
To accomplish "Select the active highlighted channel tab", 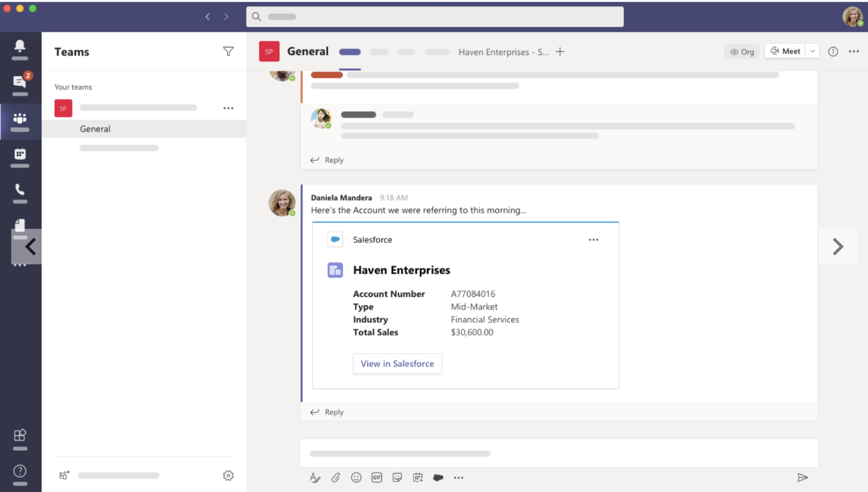I will tap(350, 52).
